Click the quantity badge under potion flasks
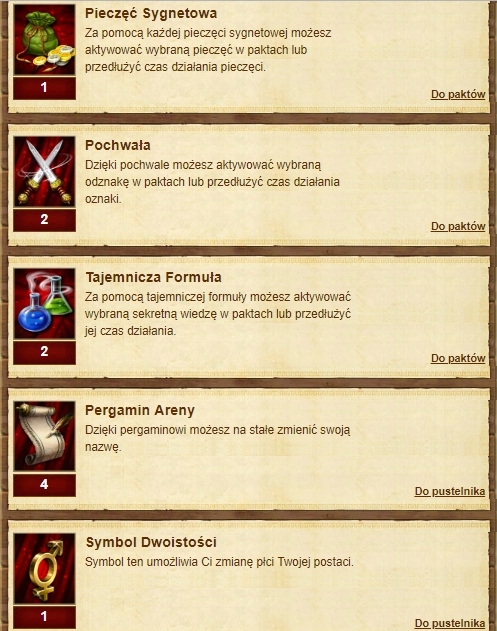 click(x=44, y=352)
